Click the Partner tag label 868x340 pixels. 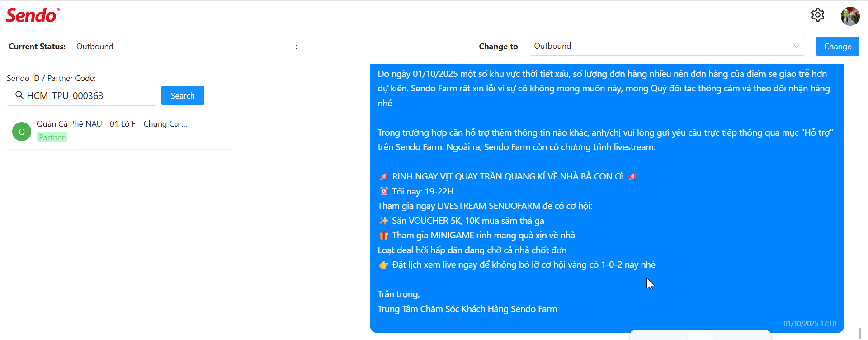52,137
